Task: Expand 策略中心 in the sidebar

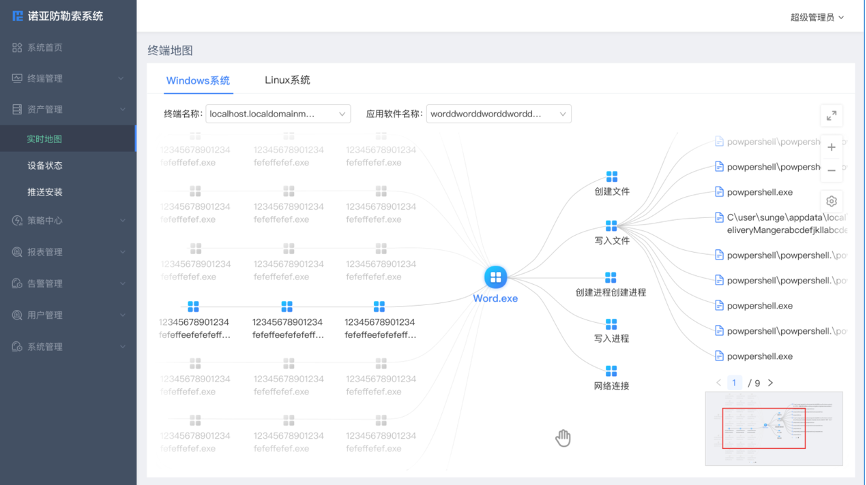Action: point(67,220)
